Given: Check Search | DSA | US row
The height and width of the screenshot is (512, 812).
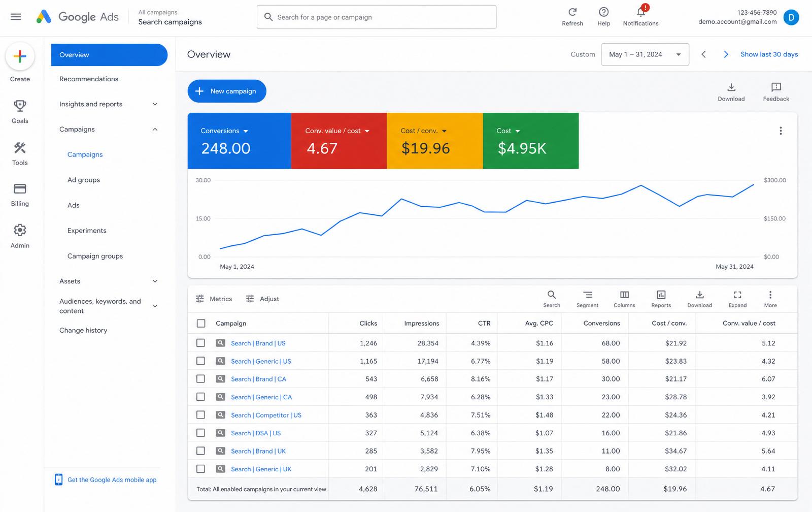Looking at the screenshot, I should 201,433.
